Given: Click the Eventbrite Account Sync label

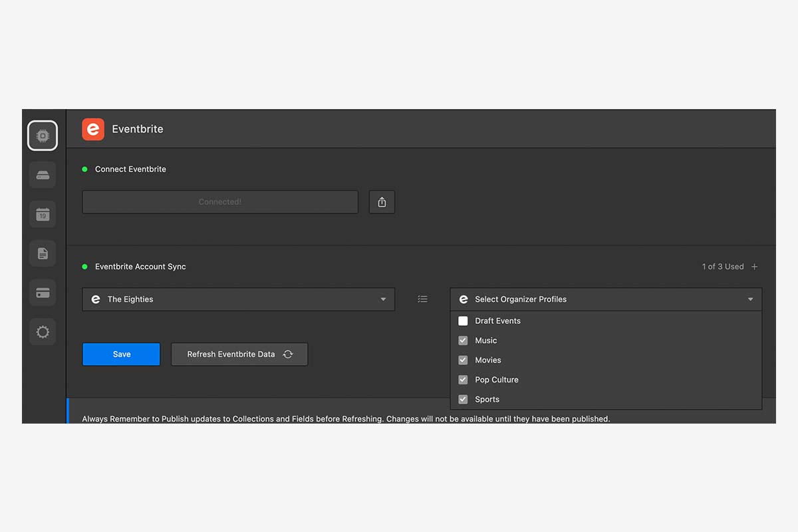Looking at the screenshot, I should pyautogui.click(x=140, y=267).
